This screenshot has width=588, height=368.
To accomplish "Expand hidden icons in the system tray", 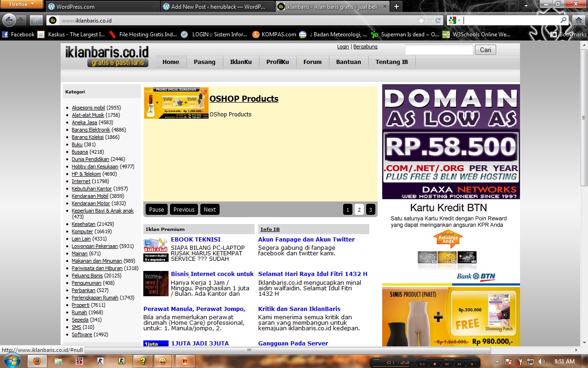I will [497, 362].
